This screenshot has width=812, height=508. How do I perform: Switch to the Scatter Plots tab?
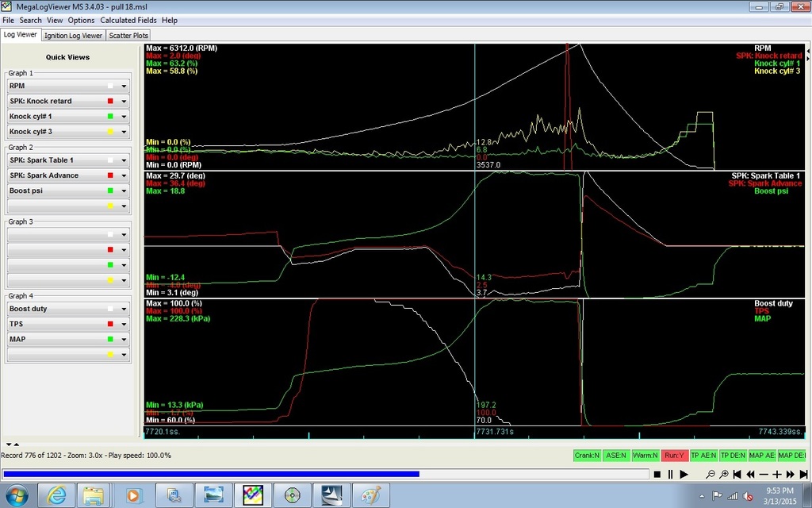pyautogui.click(x=128, y=35)
